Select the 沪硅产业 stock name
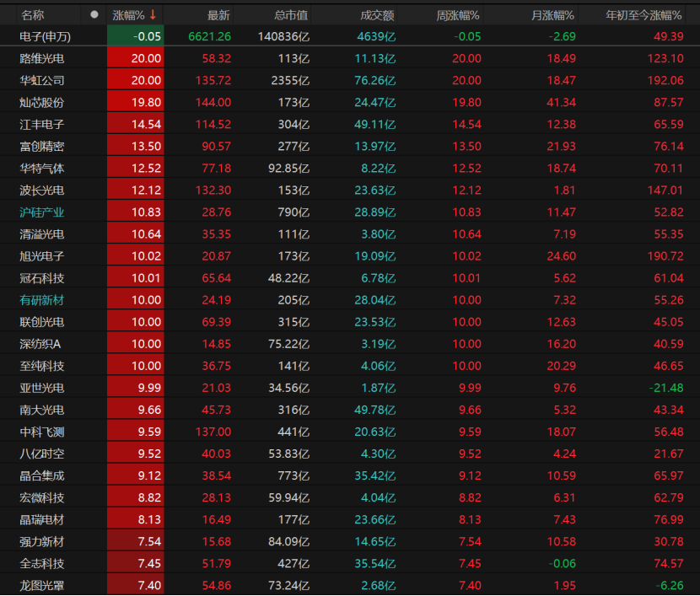This screenshot has height=596, width=700. (42, 212)
